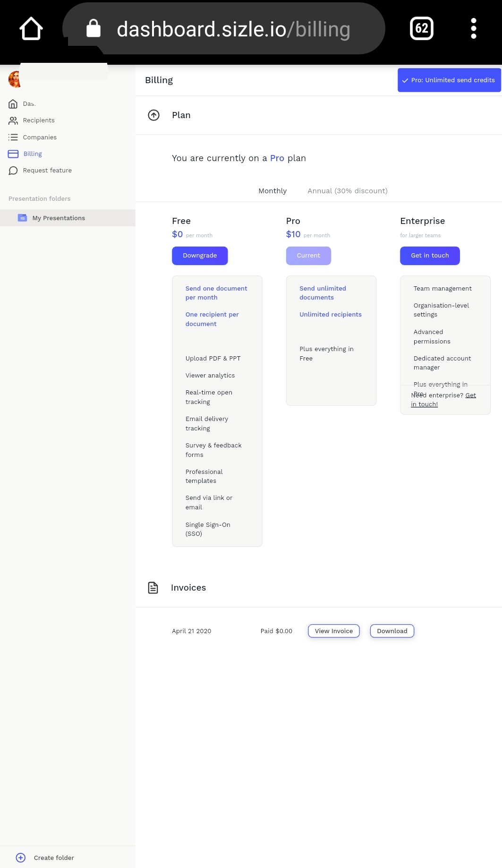Click the My Presentations folder icon

(22, 218)
